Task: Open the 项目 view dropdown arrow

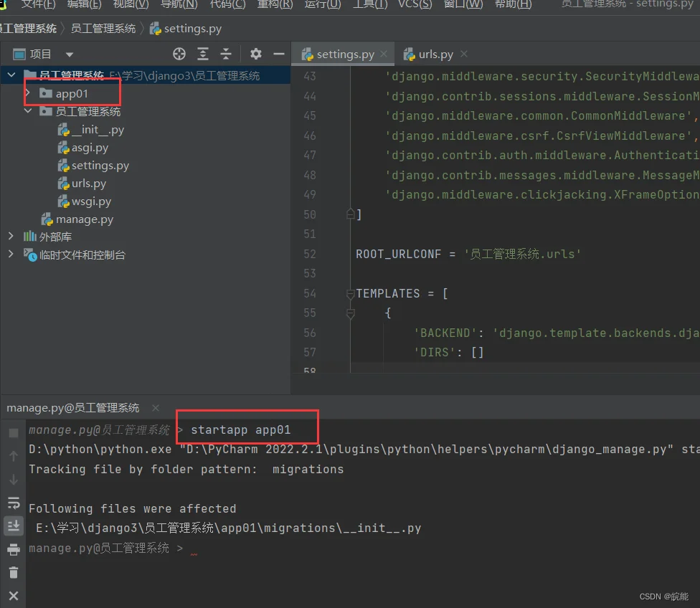Action: pos(69,54)
